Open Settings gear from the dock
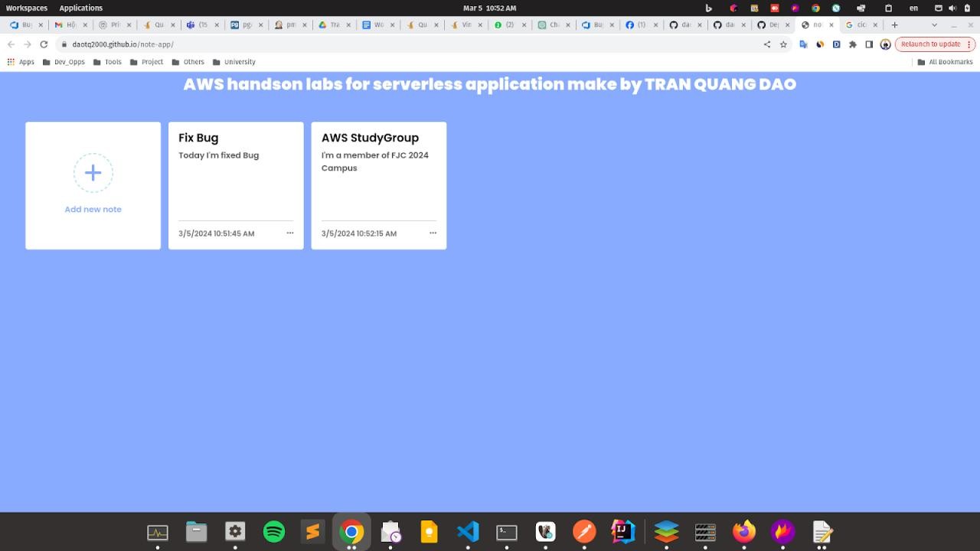This screenshot has height=551, width=980. point(235,531)
